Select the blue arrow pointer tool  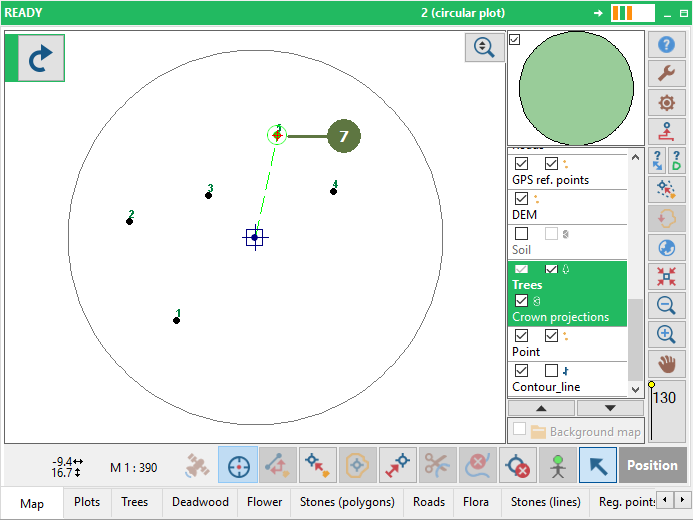tap(598, 465)
